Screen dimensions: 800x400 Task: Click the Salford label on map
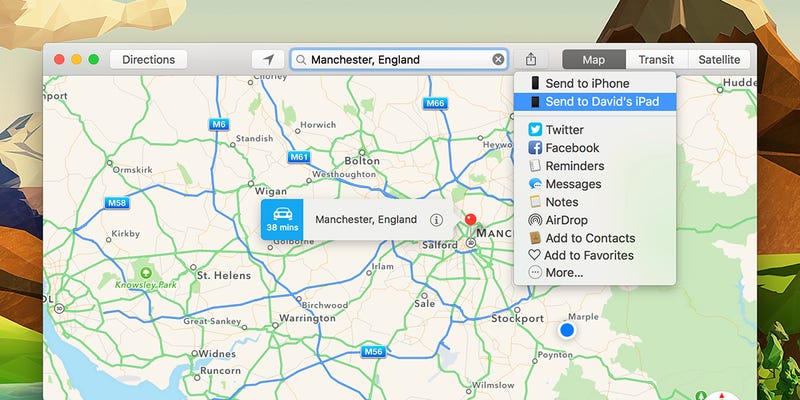tap(440, 245)
